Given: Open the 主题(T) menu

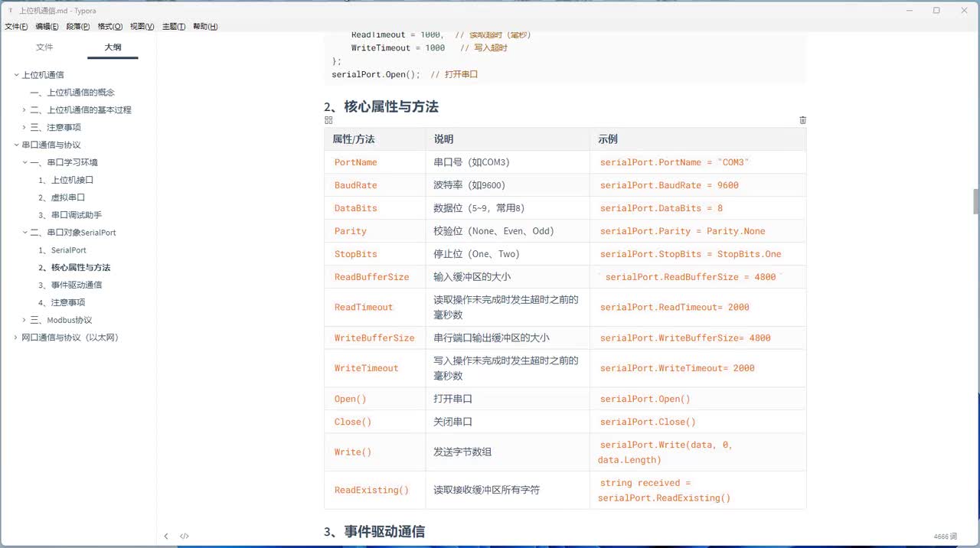Looking at the screenshot, I should coord(174,27).
